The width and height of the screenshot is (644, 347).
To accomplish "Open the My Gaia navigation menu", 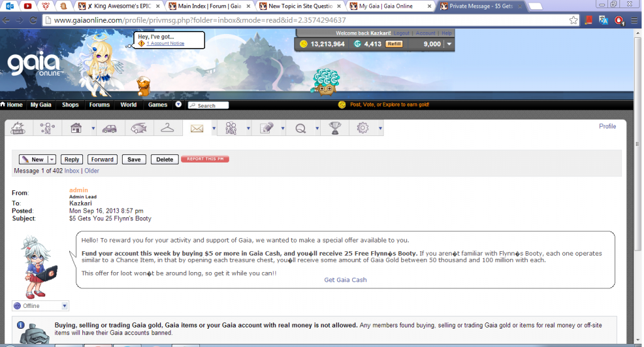I will tap(41, 105).
